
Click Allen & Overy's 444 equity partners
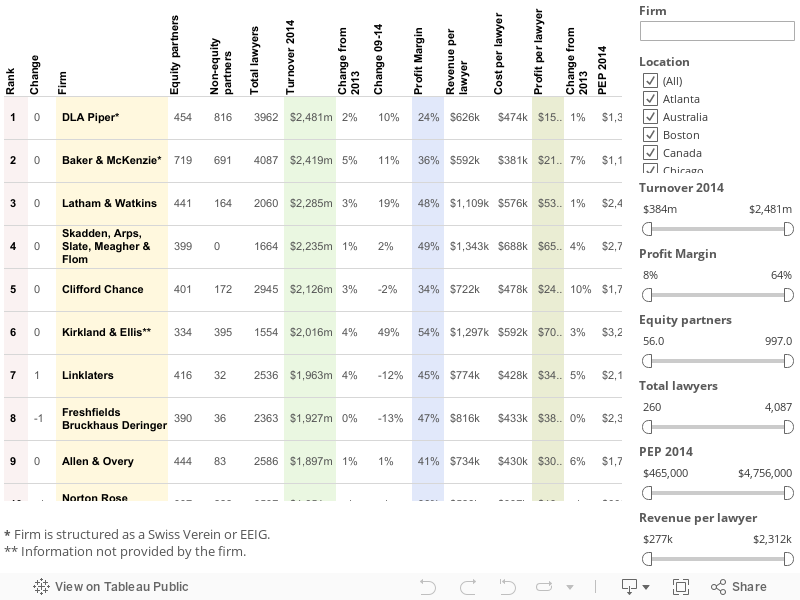point(183,461)
